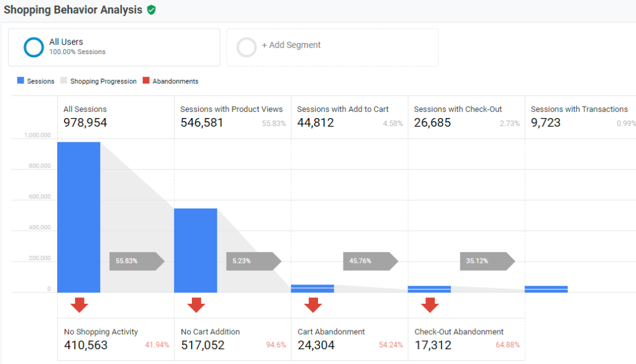This screenshot has height=364, width=636.
Task: Click the 64.88% abandonment percentage
Action: 507,345
